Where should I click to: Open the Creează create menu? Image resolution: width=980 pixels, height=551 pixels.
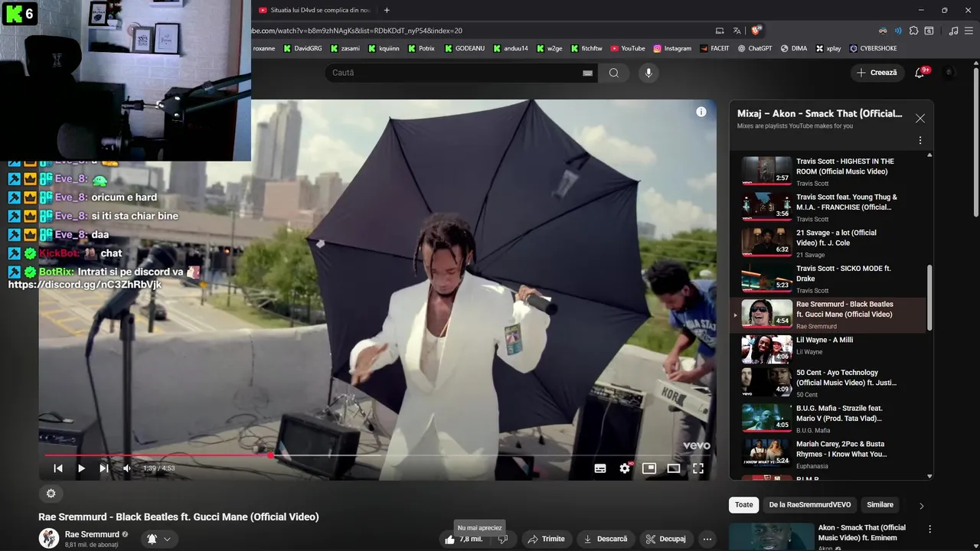(x=877, y=73)
